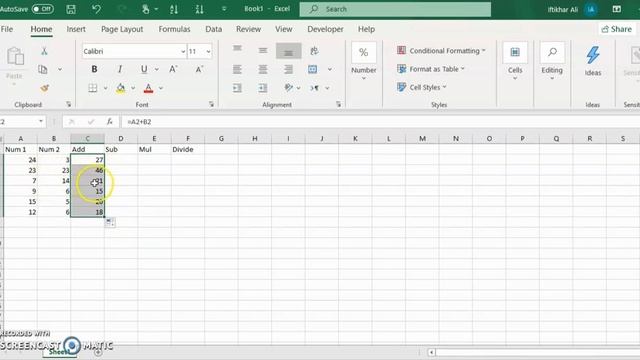
Task: Select column H header
Action: point(255,139)
